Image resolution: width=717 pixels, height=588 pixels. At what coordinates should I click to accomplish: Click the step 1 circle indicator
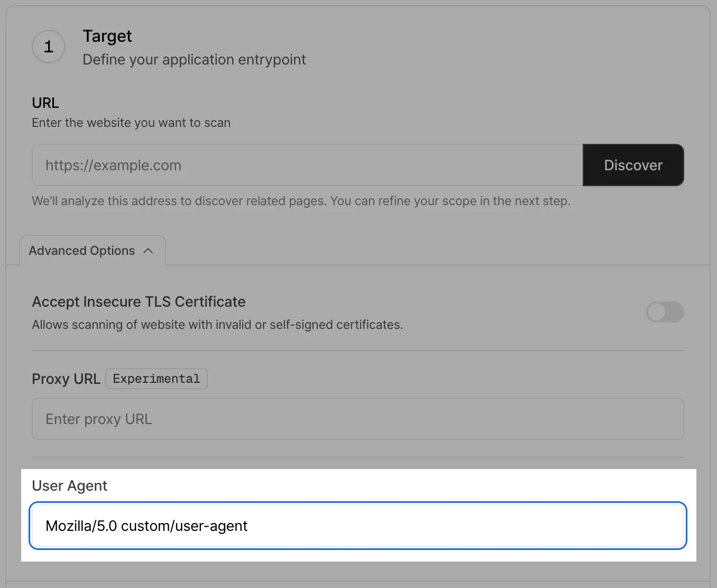[x=48, y=47]
